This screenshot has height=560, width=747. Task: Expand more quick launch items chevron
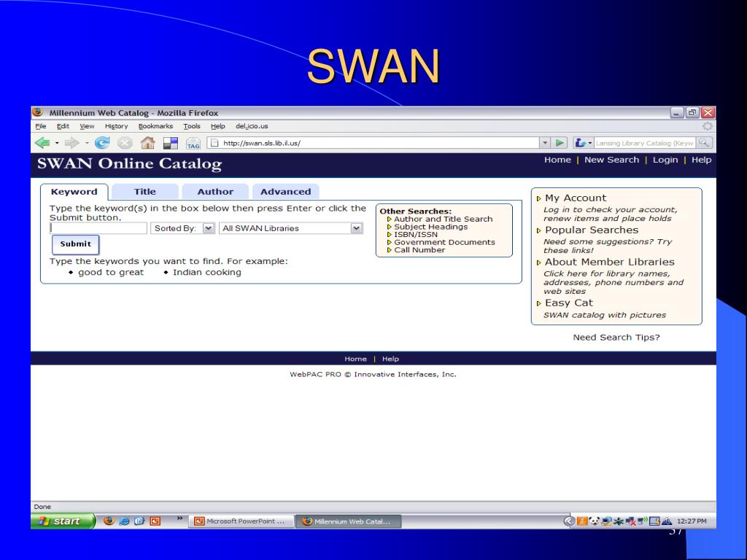(179, 518)
